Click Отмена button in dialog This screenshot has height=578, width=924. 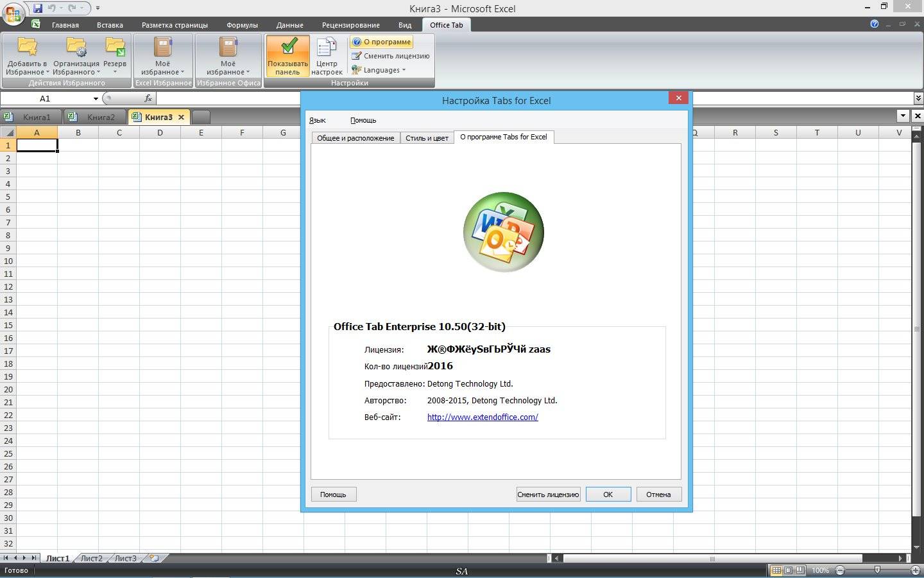point(658,494)
